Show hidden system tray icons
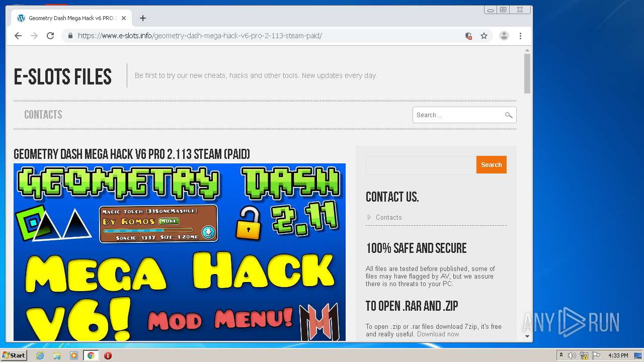The image size is (644, 362). click(561, 355)
